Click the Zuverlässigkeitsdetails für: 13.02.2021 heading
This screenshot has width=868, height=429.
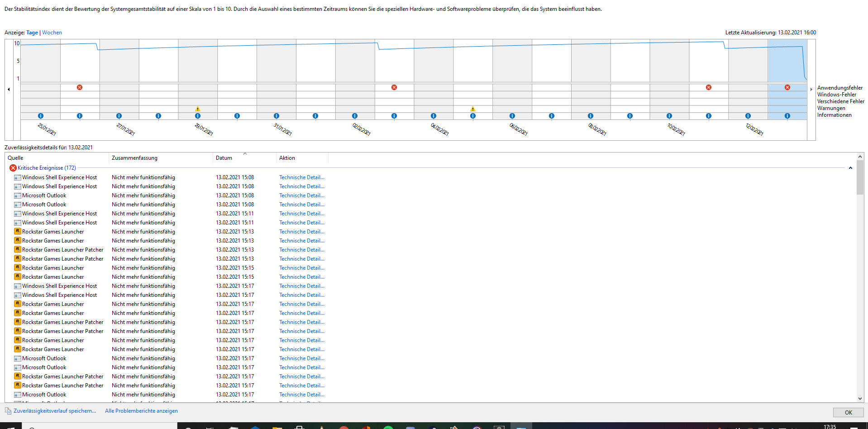(x=48, y=148)
